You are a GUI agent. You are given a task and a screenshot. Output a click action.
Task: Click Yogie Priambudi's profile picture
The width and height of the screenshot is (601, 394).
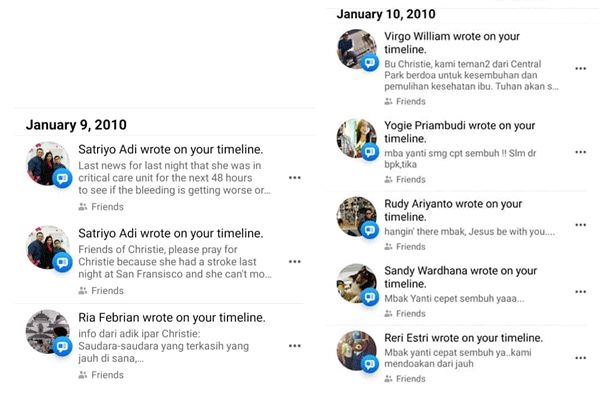point(356,138)
